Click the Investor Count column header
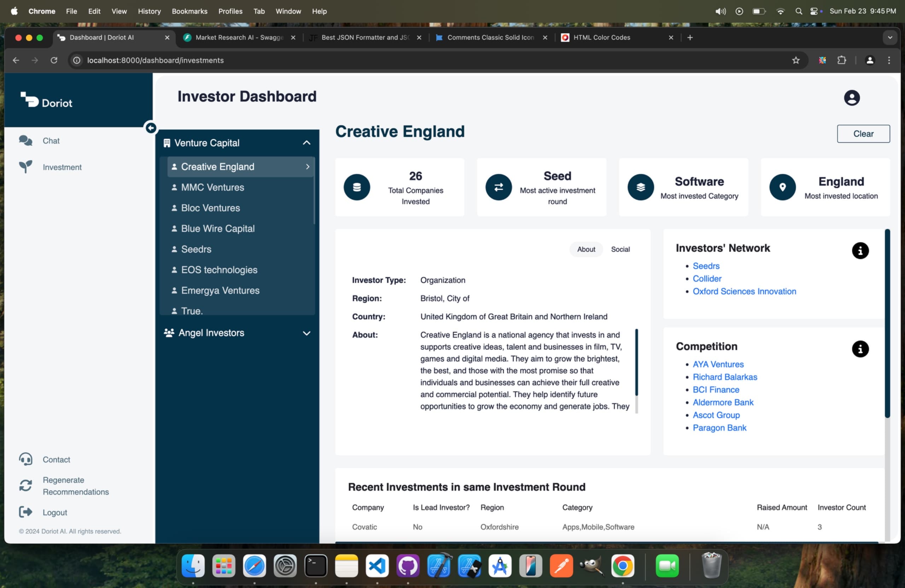905x588 pixels. pos(841,507)
